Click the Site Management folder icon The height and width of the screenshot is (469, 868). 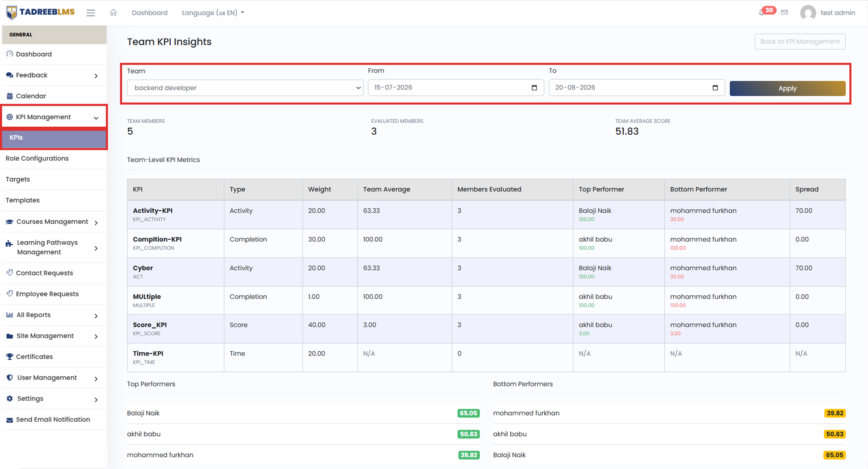pos(10,336)
